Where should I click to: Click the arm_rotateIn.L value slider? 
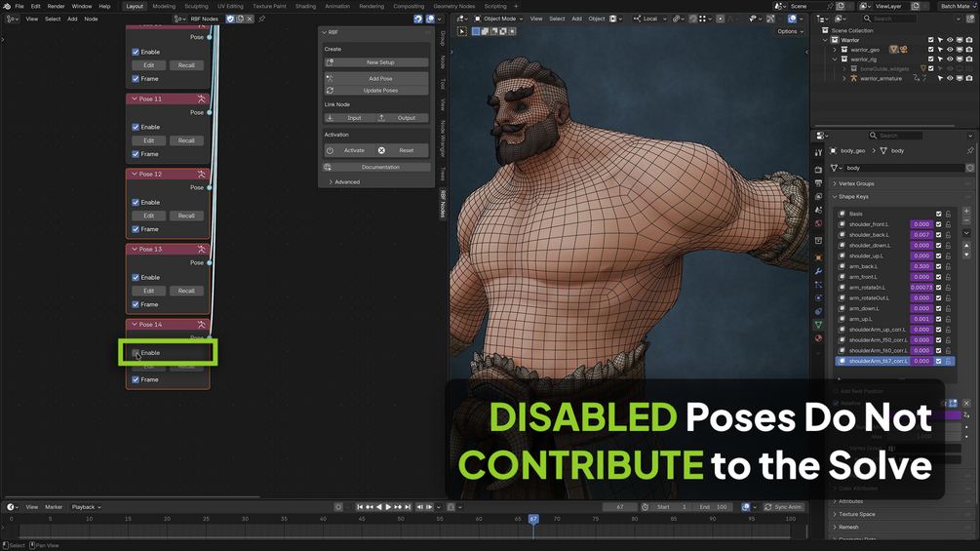pyautogui.click(x=921, y=288)
